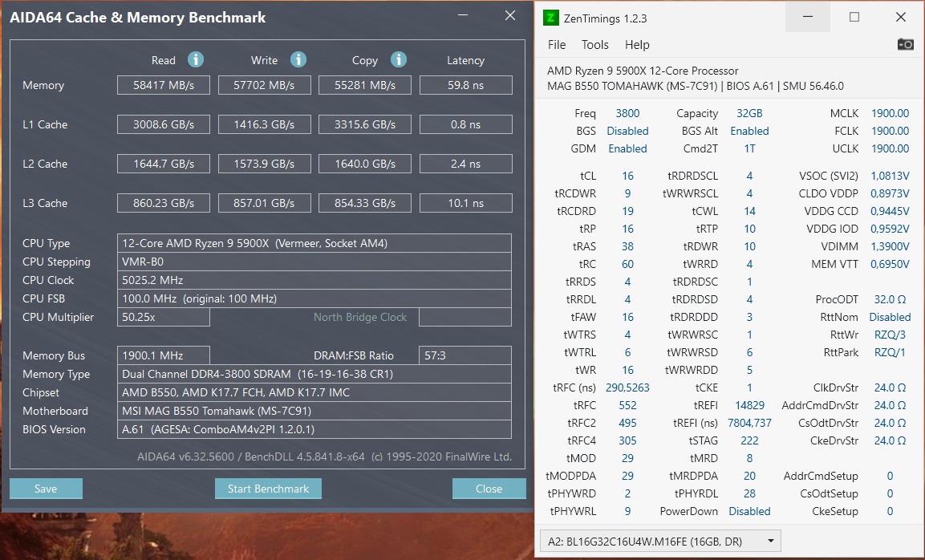
Task: Click the Capacity 32GB value
Action: (749, 113)
